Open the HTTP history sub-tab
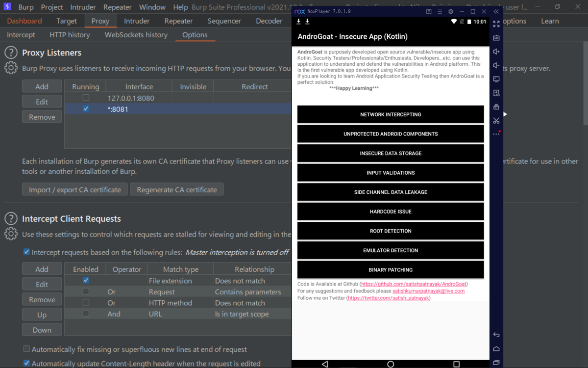588x368 pixels. point(70,35)
